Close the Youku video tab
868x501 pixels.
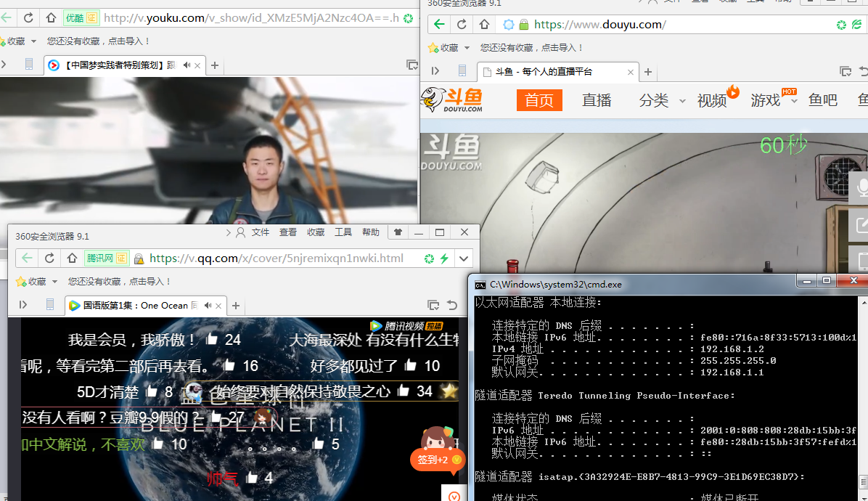197,65
